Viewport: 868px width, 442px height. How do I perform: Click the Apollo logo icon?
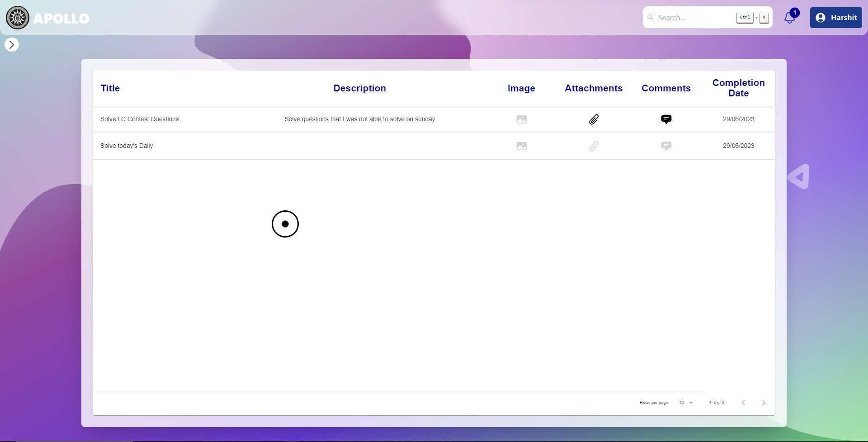point(18,18)
